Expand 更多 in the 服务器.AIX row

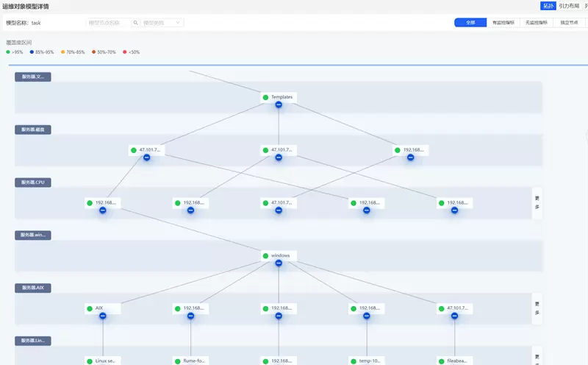tap(537, 308)
